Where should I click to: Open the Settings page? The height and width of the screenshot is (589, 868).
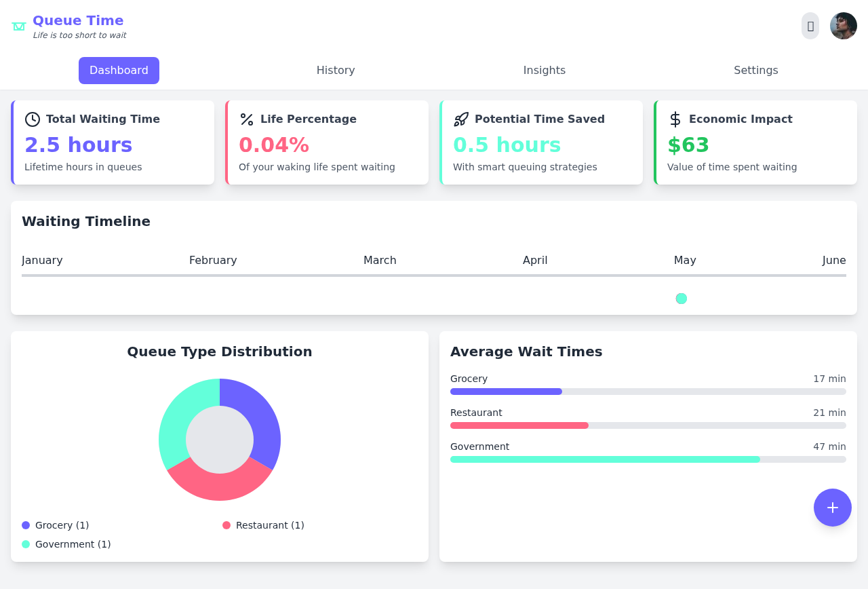click(x=755, y=70)
